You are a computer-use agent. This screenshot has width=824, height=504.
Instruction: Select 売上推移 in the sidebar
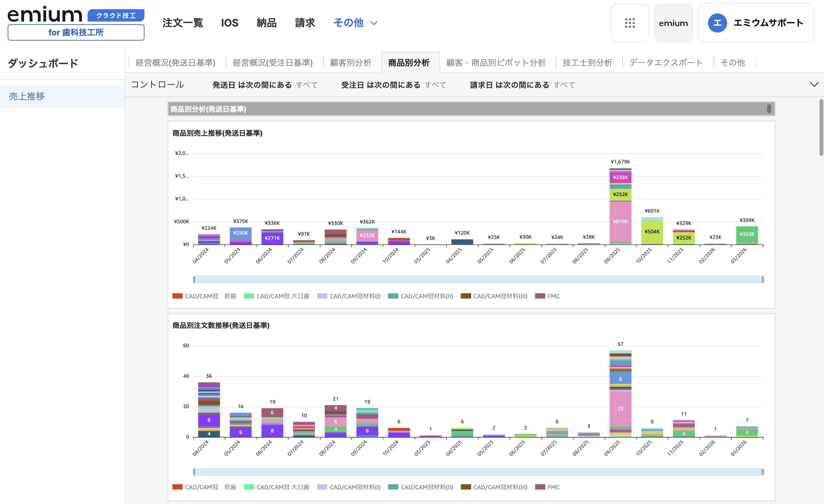coord(27,96)
